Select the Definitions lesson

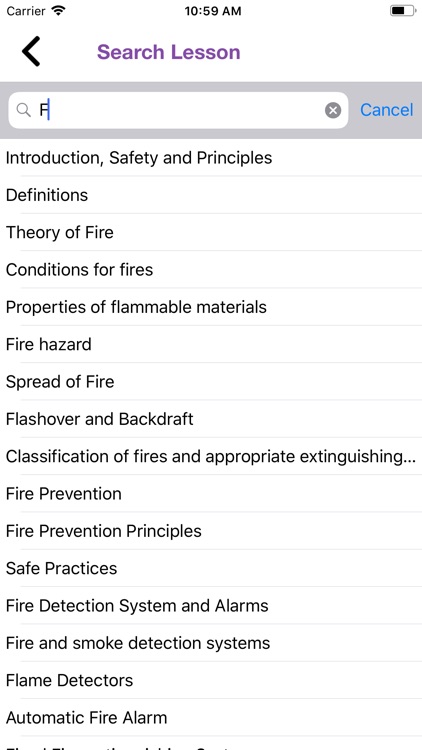point(211,195)
